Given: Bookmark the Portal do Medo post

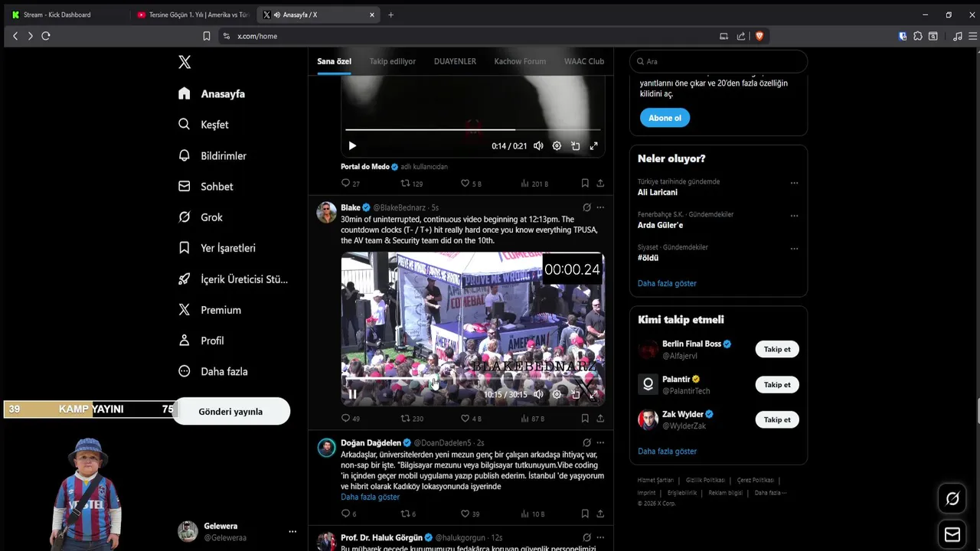Looking at the screenshot, I should pos(585,184).
